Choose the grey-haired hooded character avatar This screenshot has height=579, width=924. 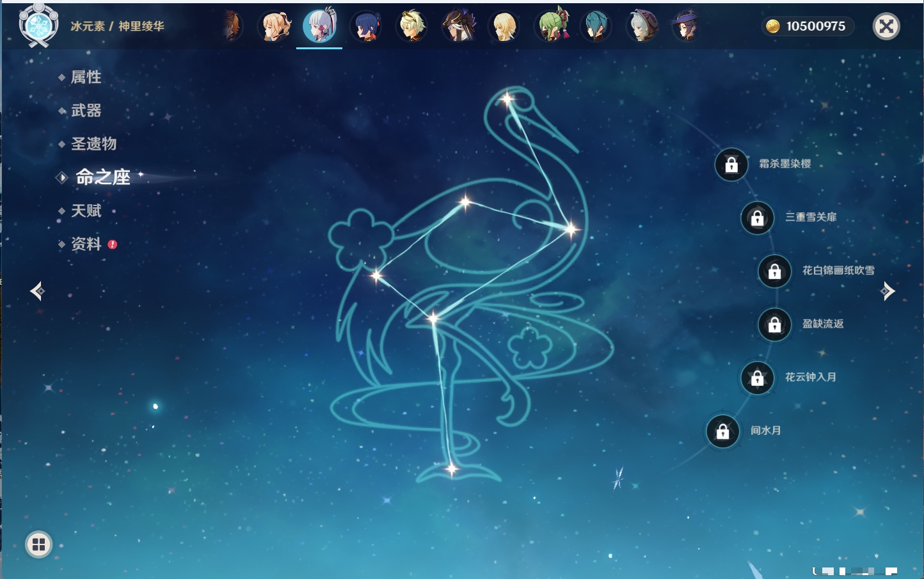point(642,26)
